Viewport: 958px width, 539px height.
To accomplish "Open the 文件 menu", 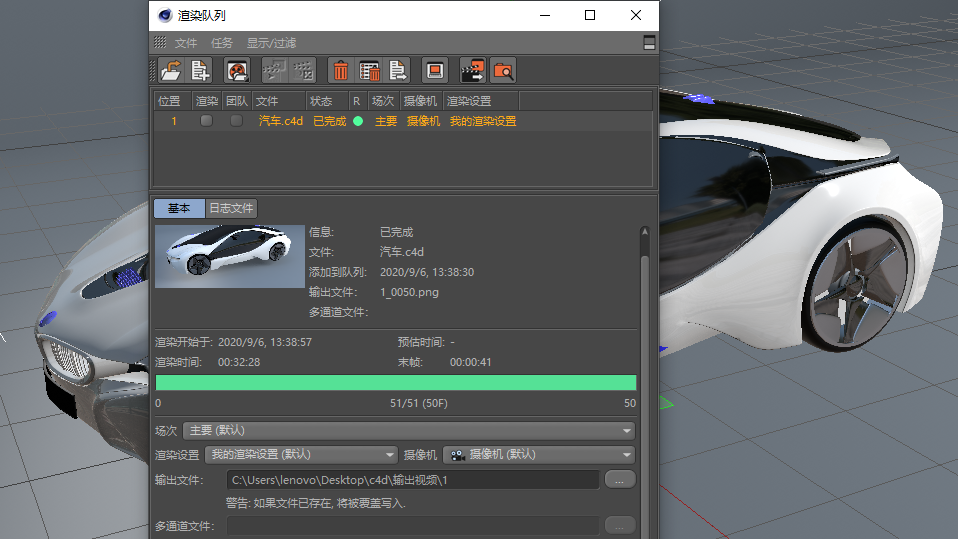I will [x=186, y=43].
